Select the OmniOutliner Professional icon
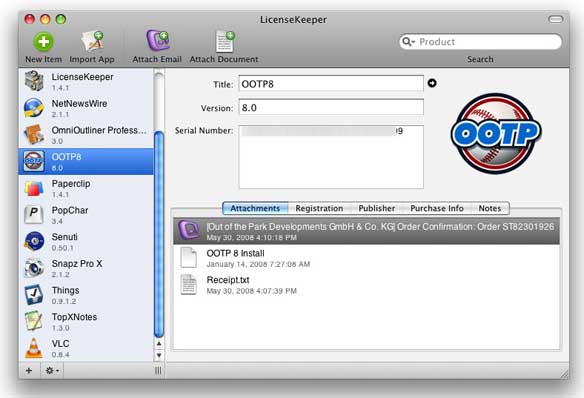 (x=34, y=134)
